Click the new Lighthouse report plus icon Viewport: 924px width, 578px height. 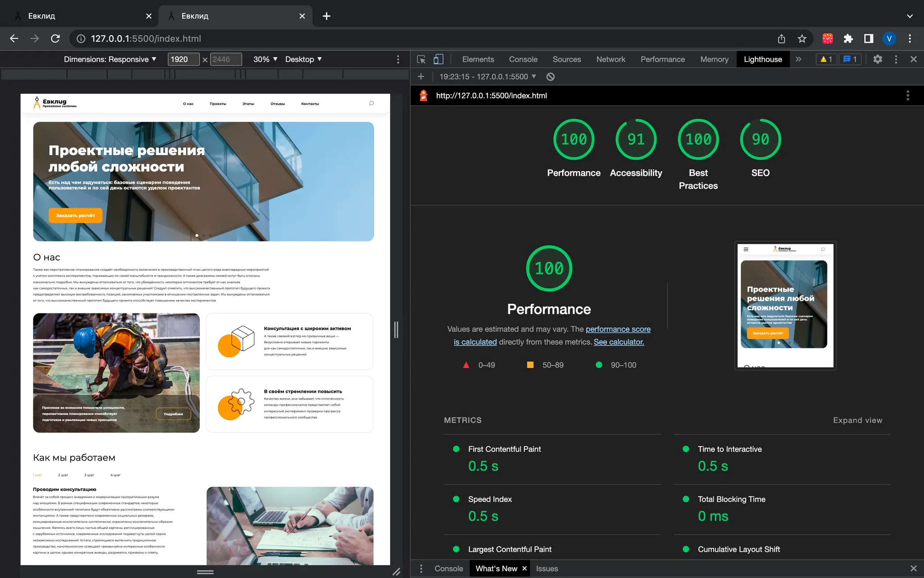[x=421, y=77]
